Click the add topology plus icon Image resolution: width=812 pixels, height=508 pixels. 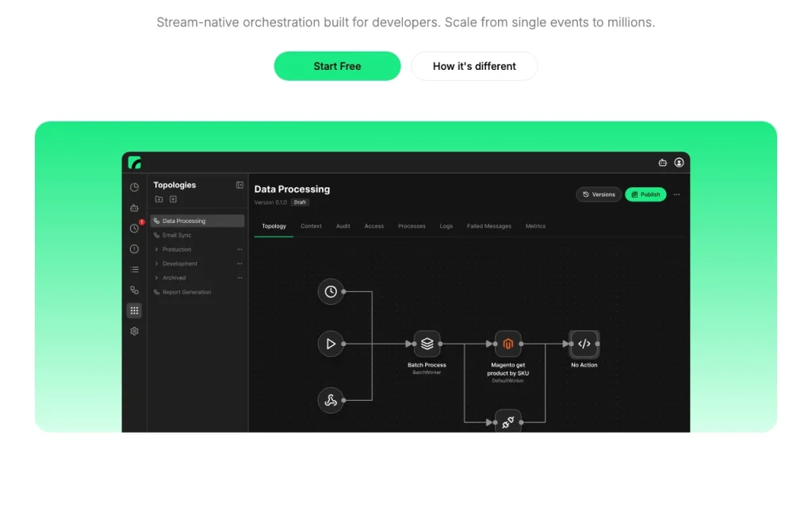point(173,199)
